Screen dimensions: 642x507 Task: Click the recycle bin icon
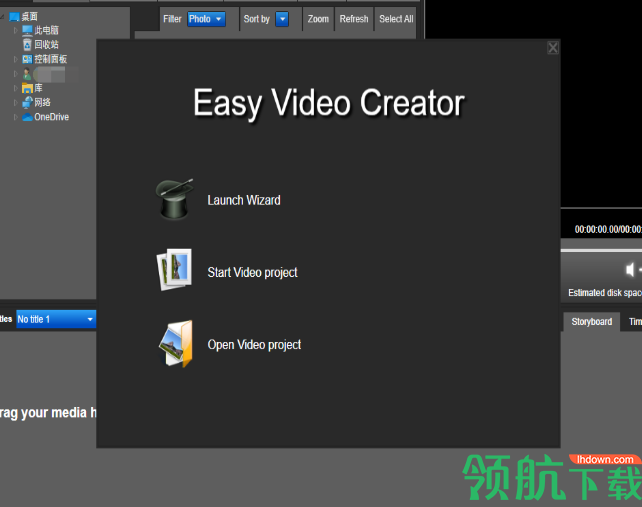coord(27,45)
